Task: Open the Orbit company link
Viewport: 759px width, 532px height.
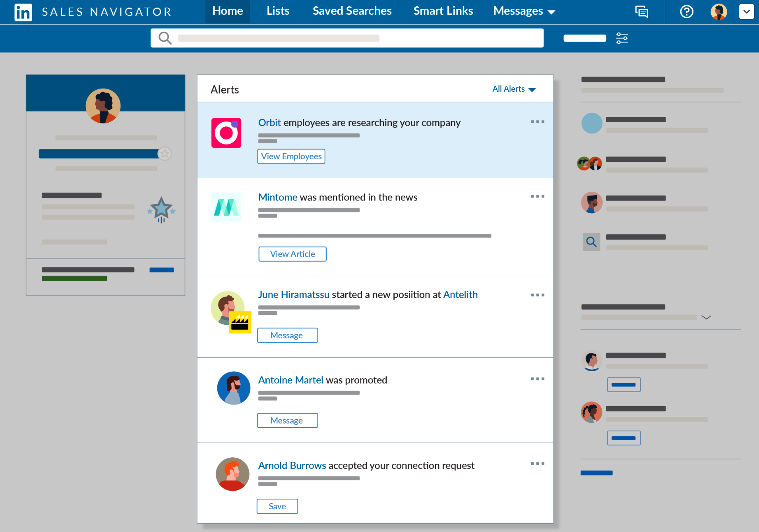Action: pyautogui.click(x=269, y=123)
